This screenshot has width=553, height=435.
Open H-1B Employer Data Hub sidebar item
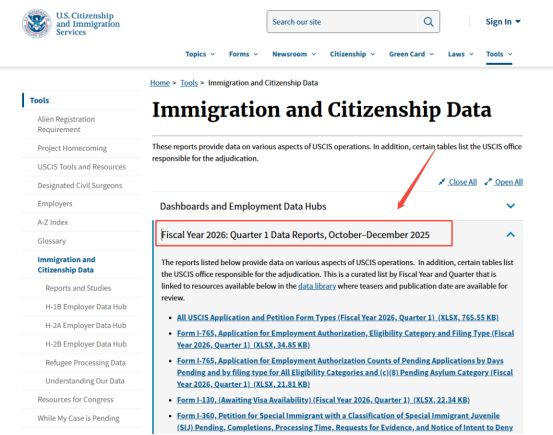point(86,307)
